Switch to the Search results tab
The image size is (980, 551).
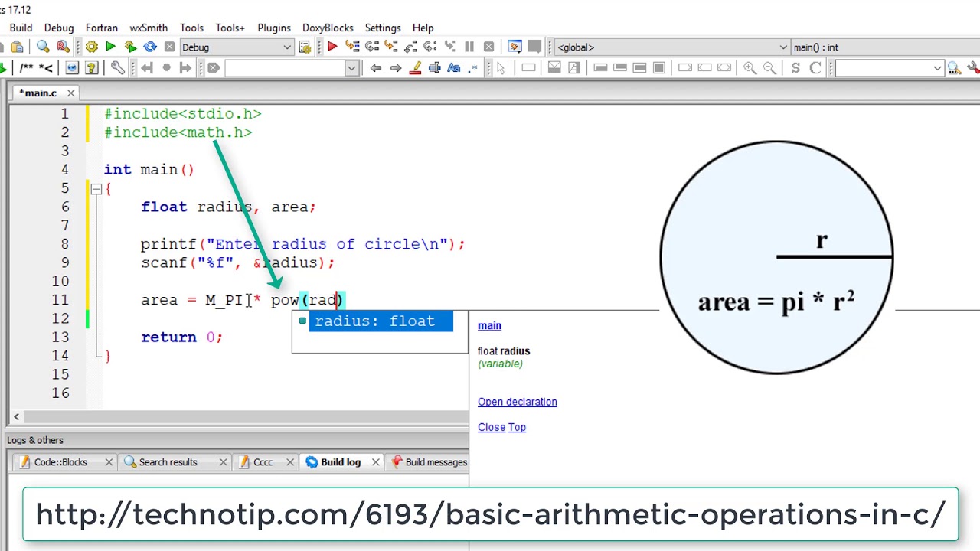167,462
